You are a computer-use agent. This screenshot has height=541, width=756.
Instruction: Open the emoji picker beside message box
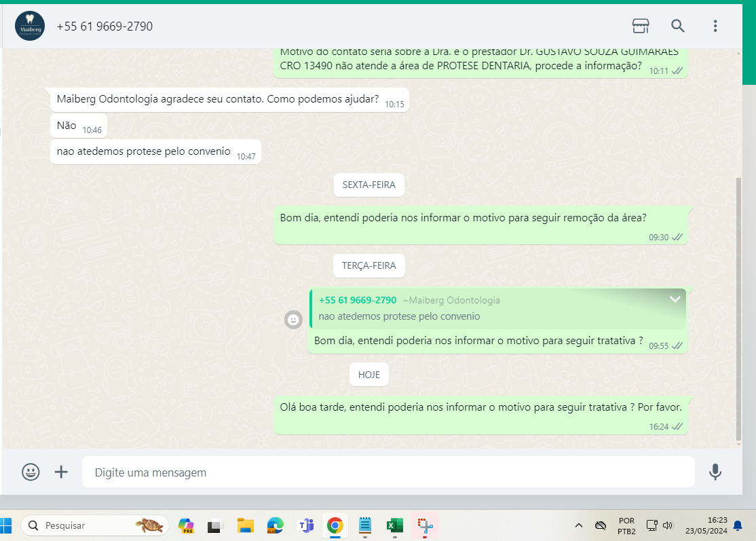click(x=31, y=472)
